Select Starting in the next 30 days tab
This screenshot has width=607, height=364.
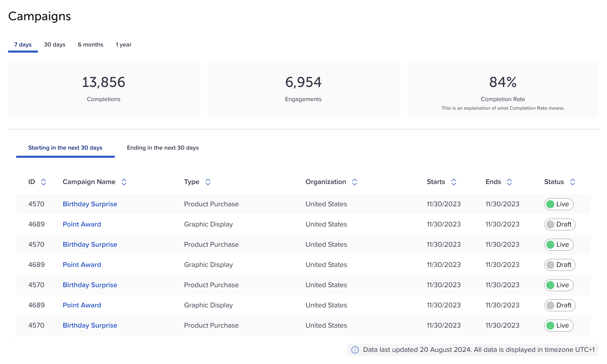pyautogui.click(x=65, y=148)
